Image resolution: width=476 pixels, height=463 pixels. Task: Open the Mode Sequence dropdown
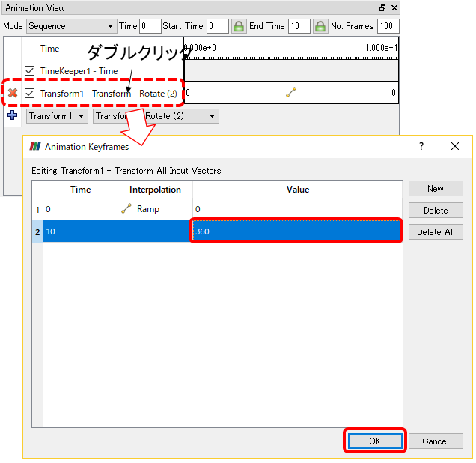coord(71,26)
